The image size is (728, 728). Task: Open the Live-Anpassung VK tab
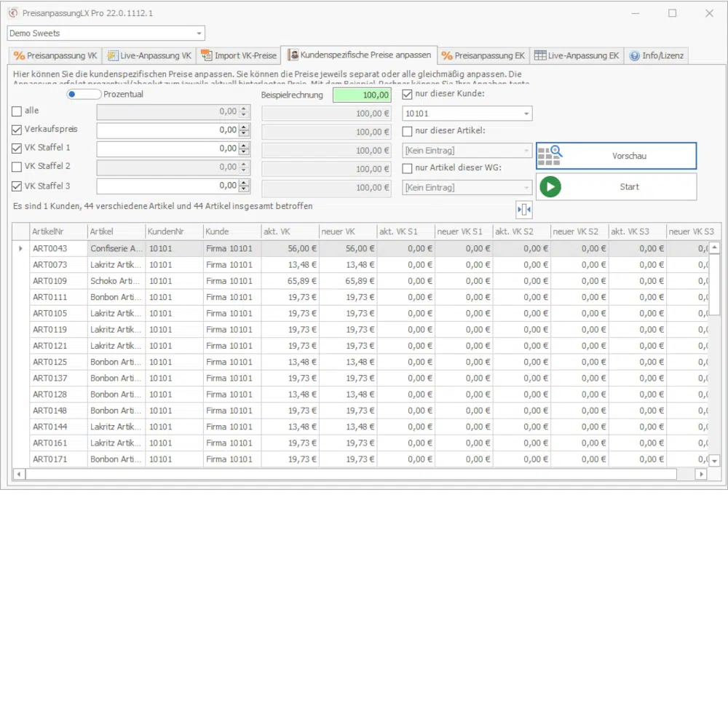[x=149, y=55]
